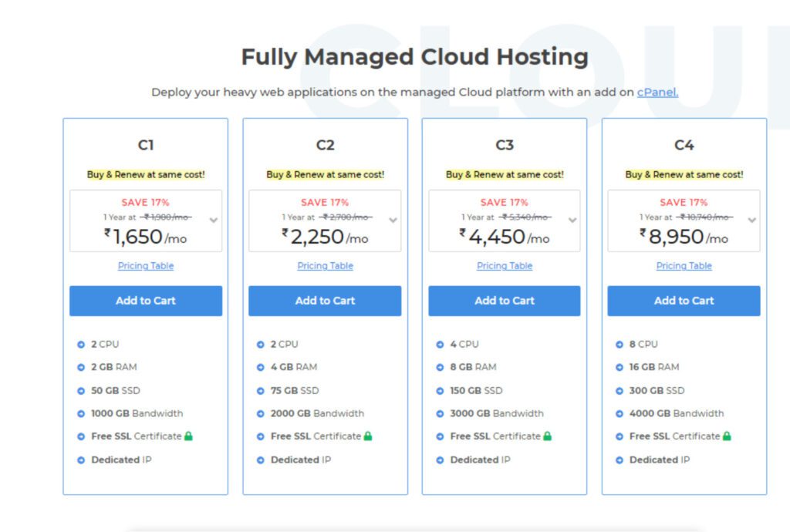This screenshot has height=532, width=790.
Task: Add the C1 plan to cart
Action: [146, 301]
